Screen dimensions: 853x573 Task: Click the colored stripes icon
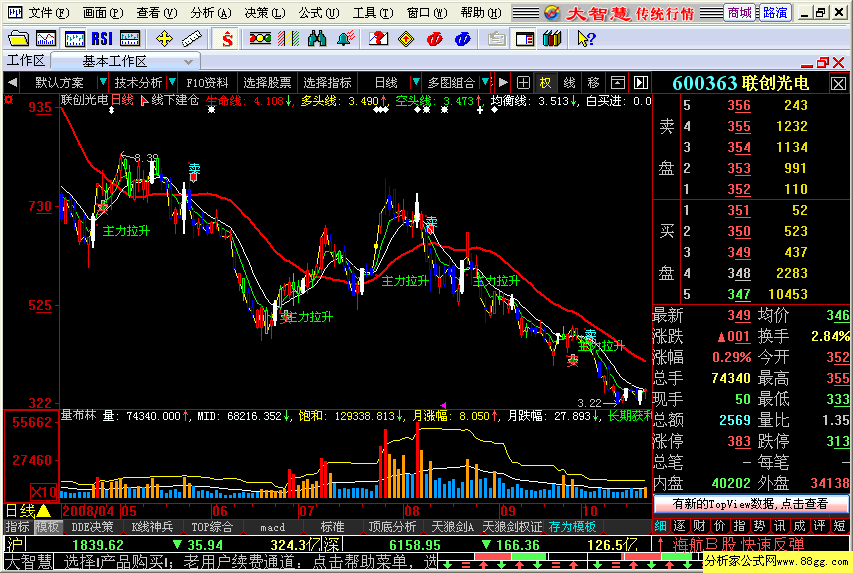pyautogui.click(x=289, y=39)
